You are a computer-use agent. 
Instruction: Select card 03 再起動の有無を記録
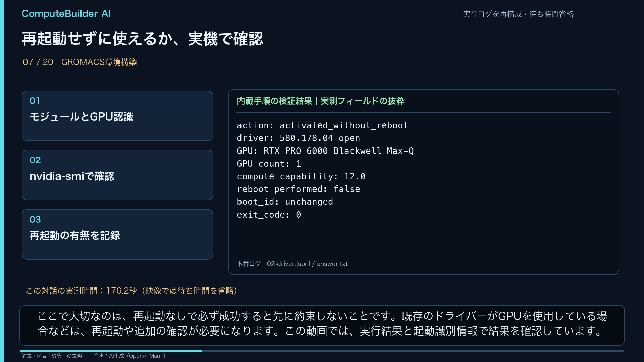[117, 234]
